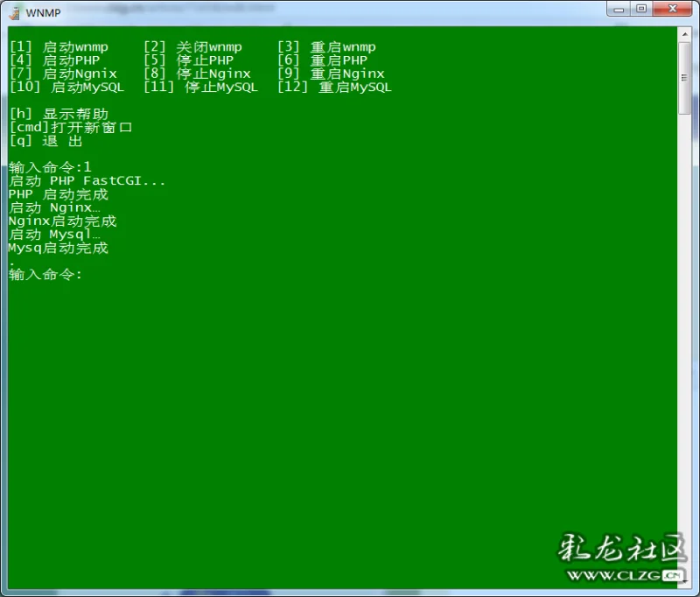Click the '[11] 停止MySQL' menu text
Image resolution: width=700 pixels, height=597 pixels.
point(201,87)
